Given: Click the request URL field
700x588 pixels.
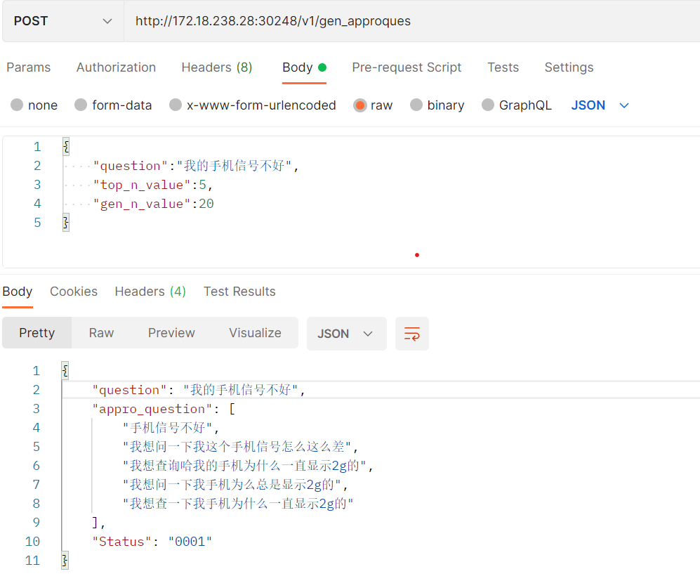Looking at the screenshot, I should coord(411,21).
